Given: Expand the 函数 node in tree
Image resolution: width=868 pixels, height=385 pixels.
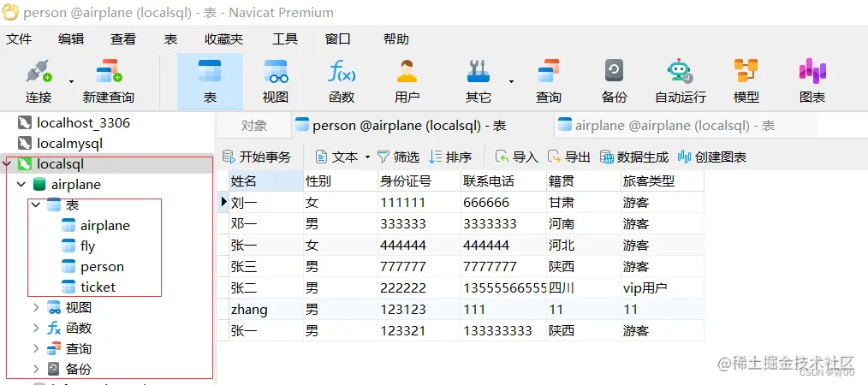Looking at the screenshot, I should click(x=35, y=328).
